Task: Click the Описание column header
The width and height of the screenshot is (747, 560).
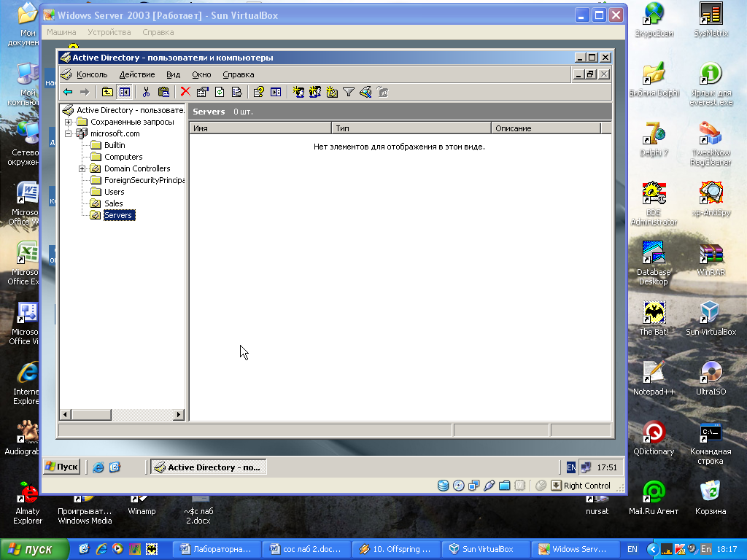Action: click(x=546, y=128)
